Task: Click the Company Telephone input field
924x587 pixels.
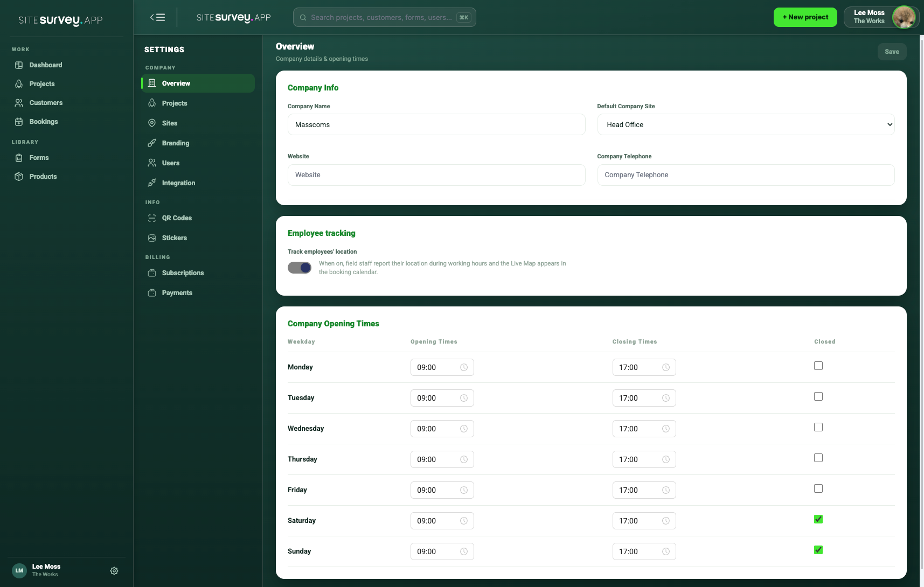Action: (x=746, y=175)
